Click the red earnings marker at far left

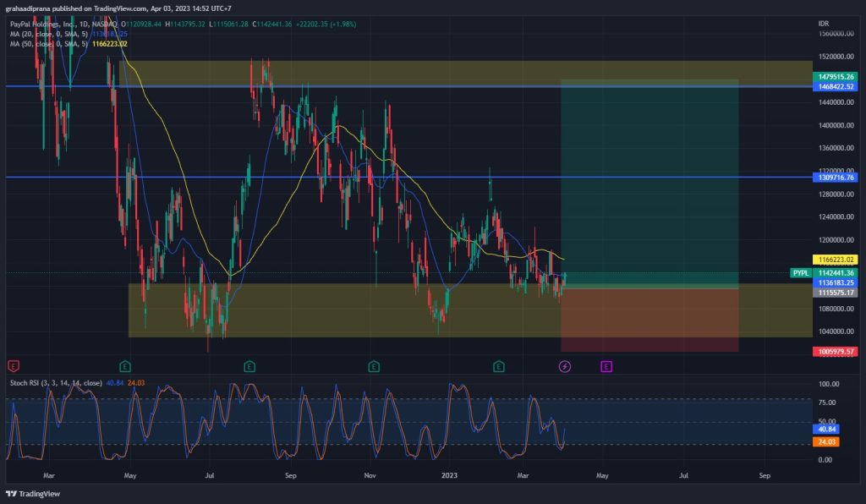pos(14,366)
